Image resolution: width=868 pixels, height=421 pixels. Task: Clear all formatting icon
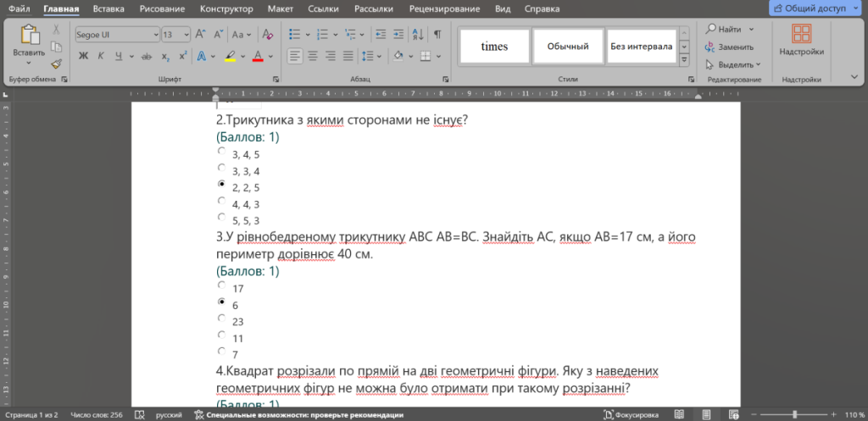pos(267,34)
